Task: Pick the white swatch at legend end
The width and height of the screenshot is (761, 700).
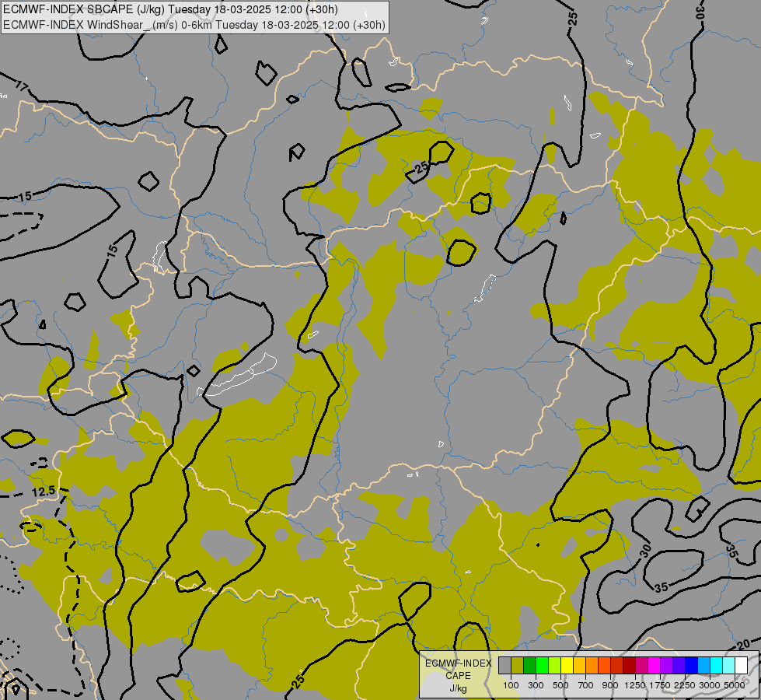Action: coord(741,665)
